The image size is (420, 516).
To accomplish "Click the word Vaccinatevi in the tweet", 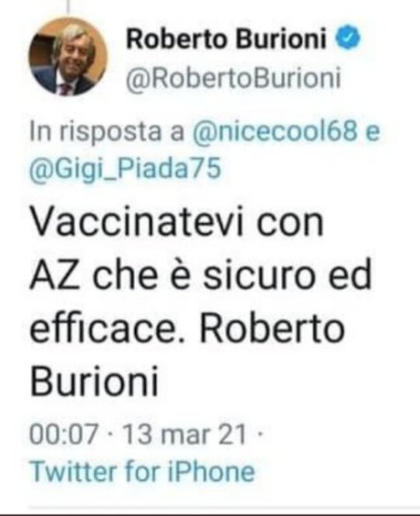I will click(137, 221).
